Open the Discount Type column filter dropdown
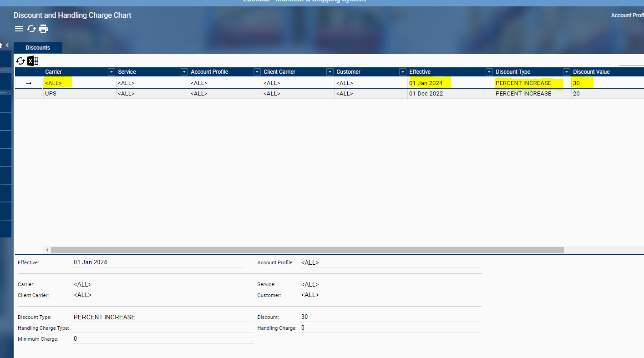Image resolution: width=644 pixels, height=358 pixels. 567,72
